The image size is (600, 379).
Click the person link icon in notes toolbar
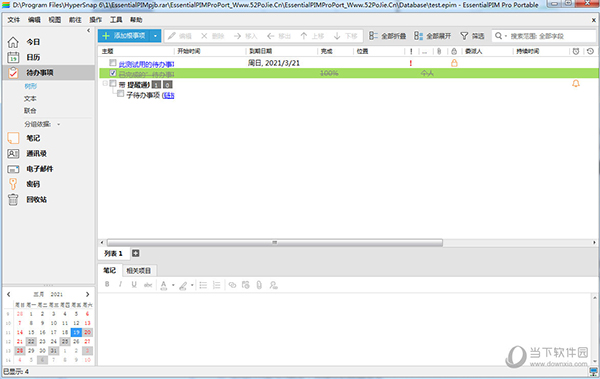click(x=273, y=285)
